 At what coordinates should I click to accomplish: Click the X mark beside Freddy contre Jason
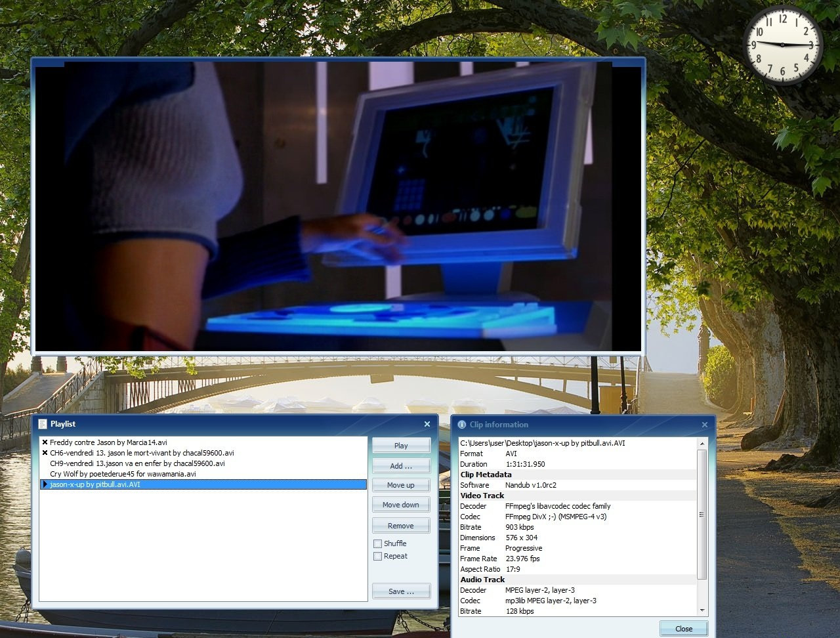pyautogui.click(x=45, y=442)
